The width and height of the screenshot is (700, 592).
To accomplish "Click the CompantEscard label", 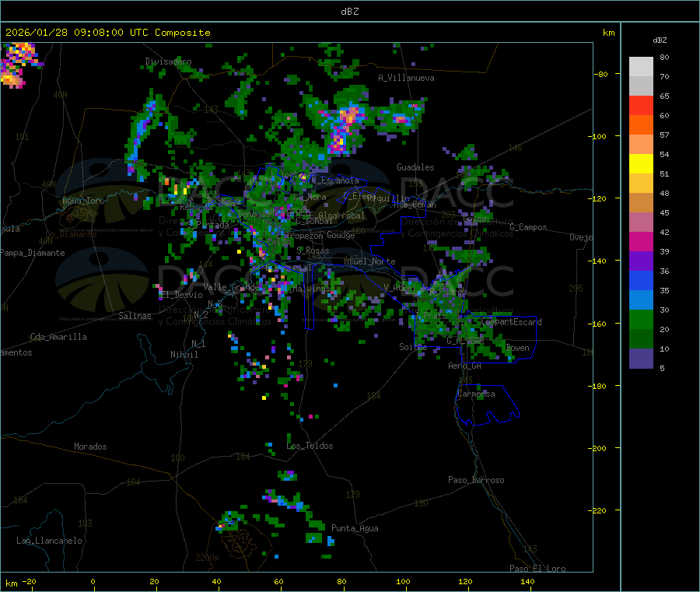I will point(511,322).
